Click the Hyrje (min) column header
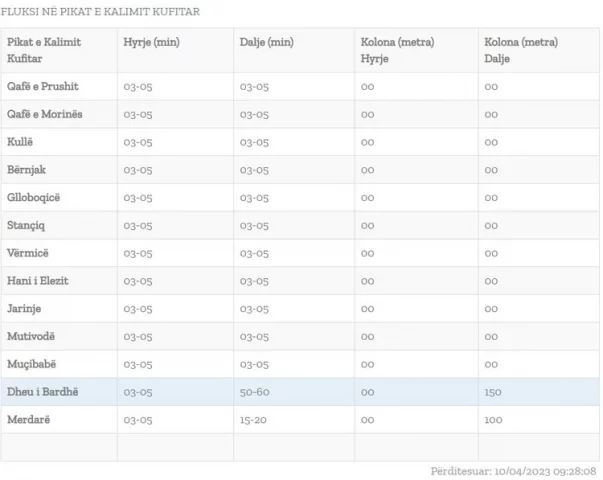Image resolution: width=603 pixels, height=480 pixels. tap(150, 42)
